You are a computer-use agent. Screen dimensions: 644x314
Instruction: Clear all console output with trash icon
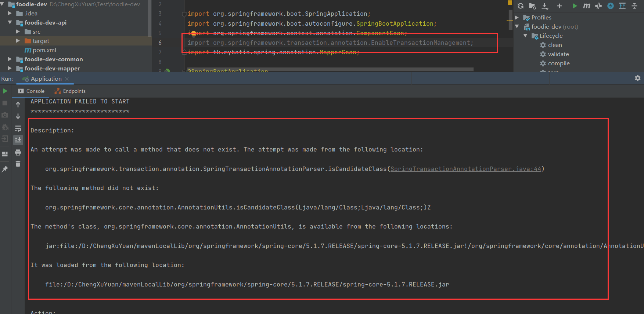(x=18, y=164)
